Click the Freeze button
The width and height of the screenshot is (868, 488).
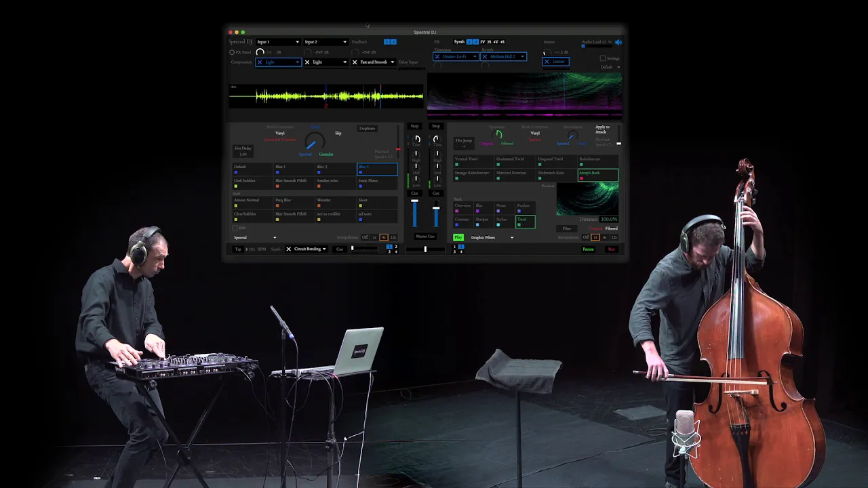[x=588, y=249]
